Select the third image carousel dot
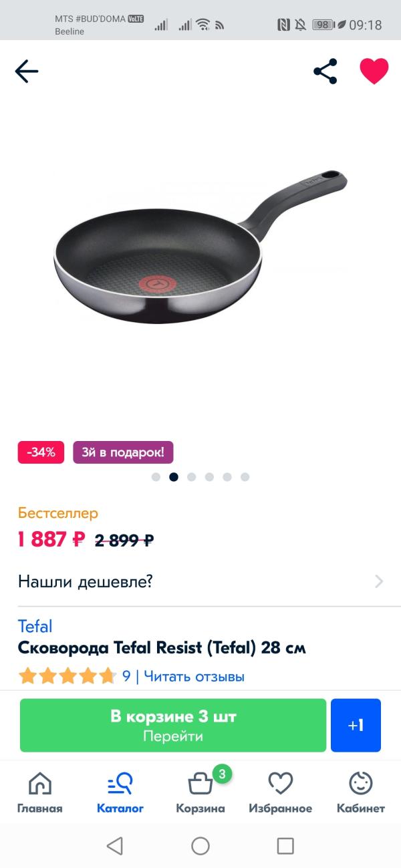 192,477
